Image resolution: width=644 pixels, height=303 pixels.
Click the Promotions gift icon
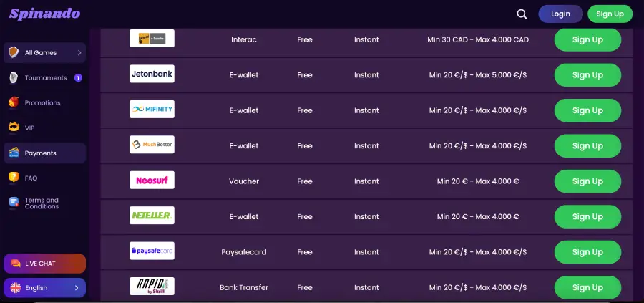pos(14,103)
